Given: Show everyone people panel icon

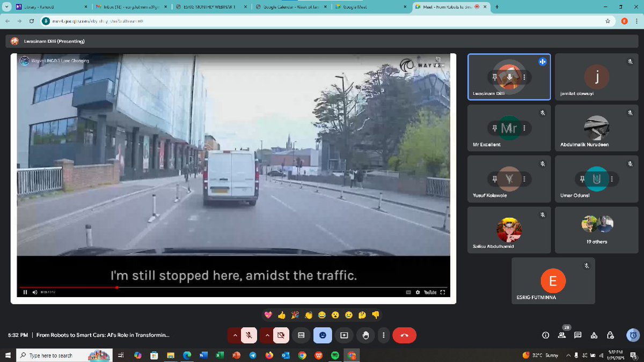Looking at the screenshot, I should pos(561,335).
